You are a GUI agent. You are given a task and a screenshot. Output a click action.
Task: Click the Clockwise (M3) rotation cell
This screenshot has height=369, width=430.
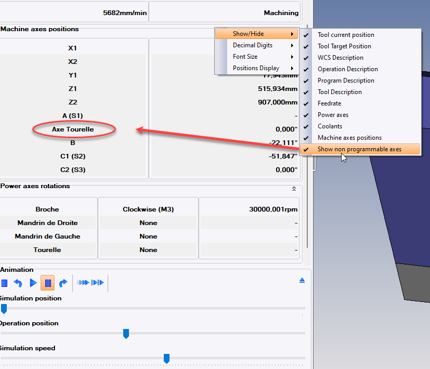pos(148,209)
